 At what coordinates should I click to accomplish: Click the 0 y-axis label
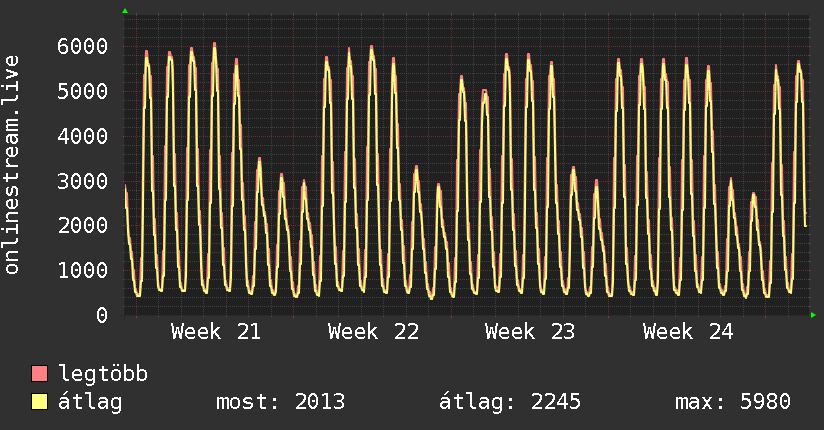pos(102,315)
